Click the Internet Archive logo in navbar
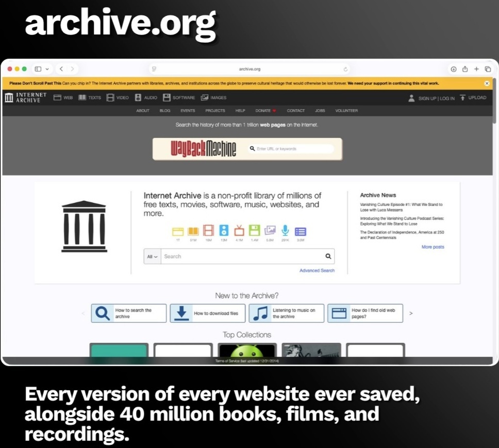Viewport: 499px width, 448px height. coord(26,98)
